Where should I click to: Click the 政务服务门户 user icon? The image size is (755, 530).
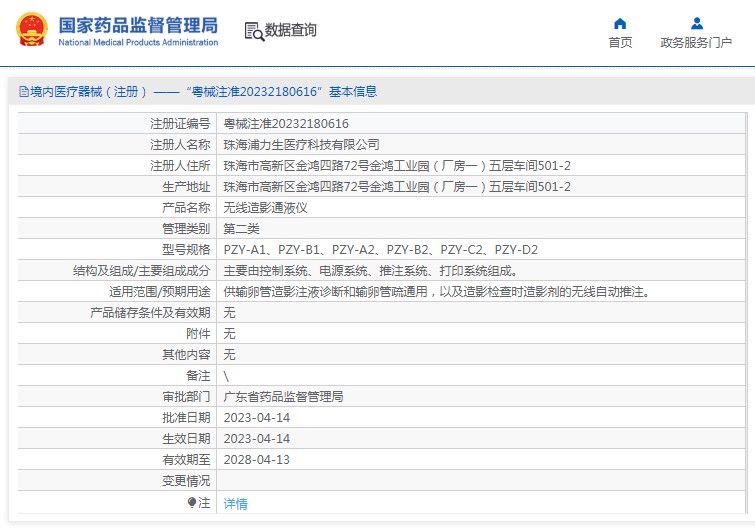tap(697, 24)
